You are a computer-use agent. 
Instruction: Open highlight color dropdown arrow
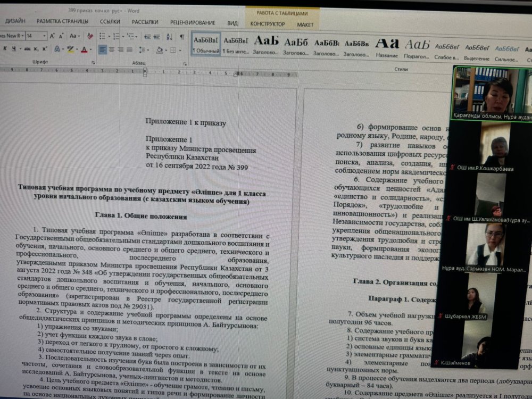click(77, 50)
